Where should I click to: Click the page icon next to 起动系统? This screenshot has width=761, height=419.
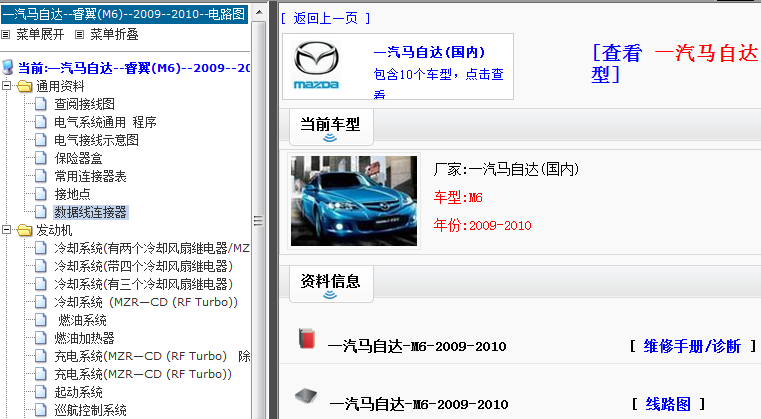pos(41,392)
